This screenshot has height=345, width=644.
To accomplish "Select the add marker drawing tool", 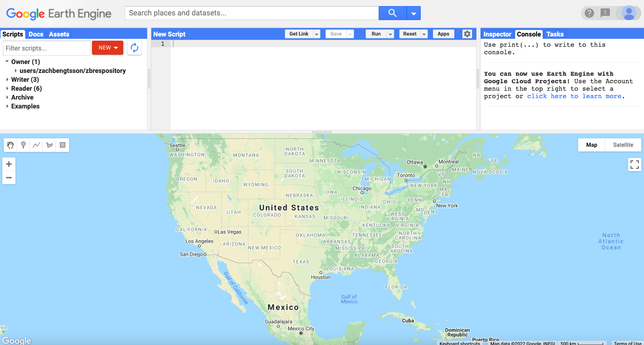I will 23,145.
